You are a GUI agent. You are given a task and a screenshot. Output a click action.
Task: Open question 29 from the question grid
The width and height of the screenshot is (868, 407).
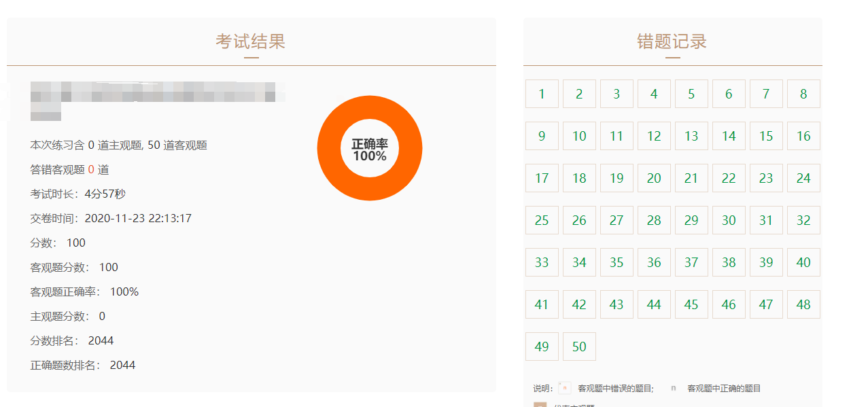(691, 220)
